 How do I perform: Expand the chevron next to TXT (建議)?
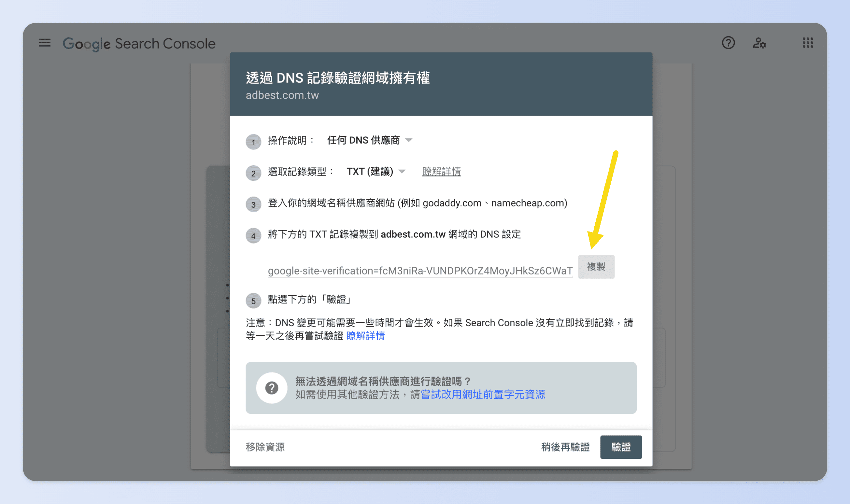[x=402, y=172]
